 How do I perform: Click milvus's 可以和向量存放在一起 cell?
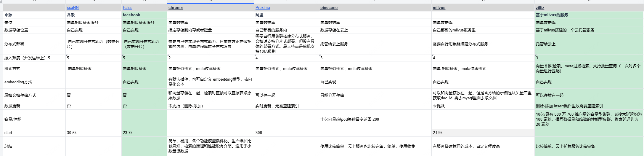[x=483, y=95]
